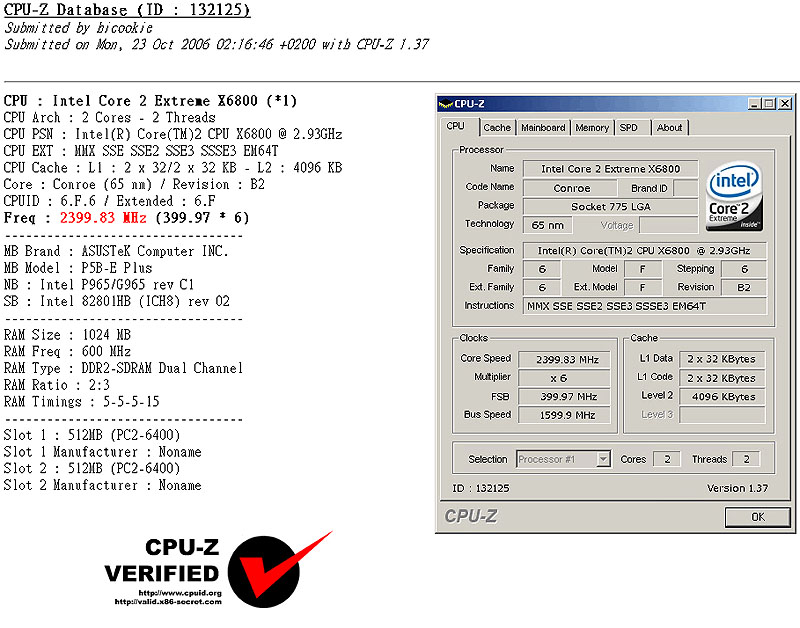Click the empty Brand ID field

point(685,188)
